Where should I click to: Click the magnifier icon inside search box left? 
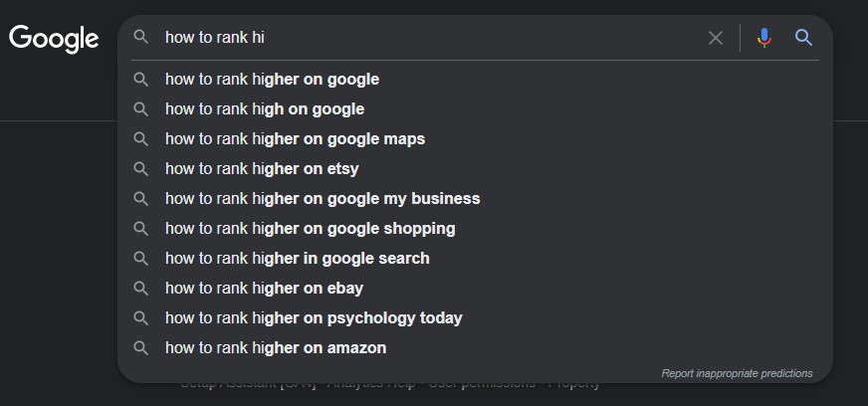coord(141,38)
